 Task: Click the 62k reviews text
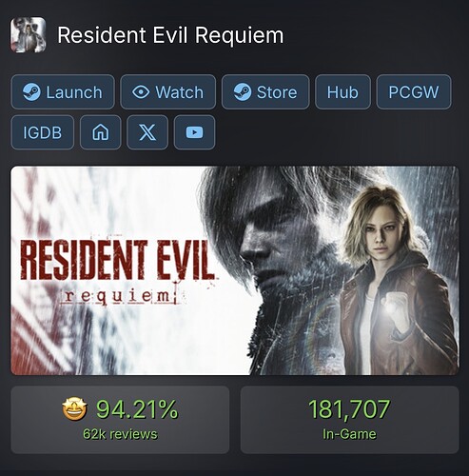(x=120, y=434)
